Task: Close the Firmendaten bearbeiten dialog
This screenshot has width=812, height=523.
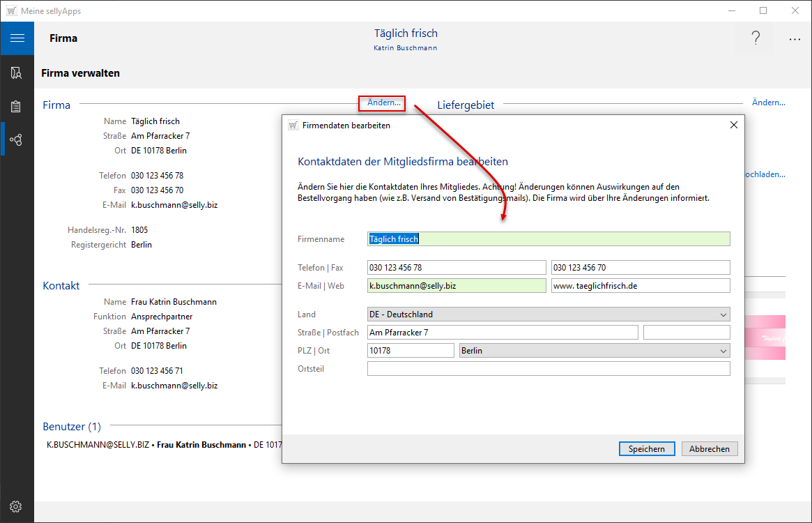Action: (733, 126)
